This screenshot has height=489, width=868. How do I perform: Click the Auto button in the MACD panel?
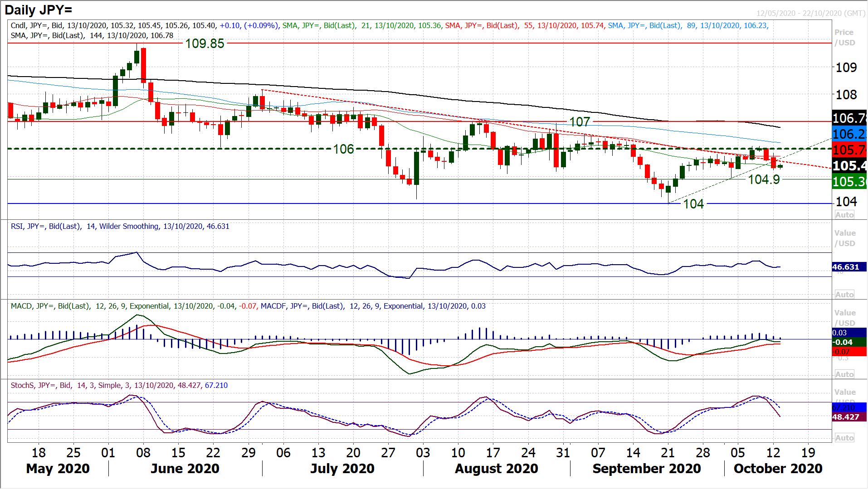[x=844, y=374]
